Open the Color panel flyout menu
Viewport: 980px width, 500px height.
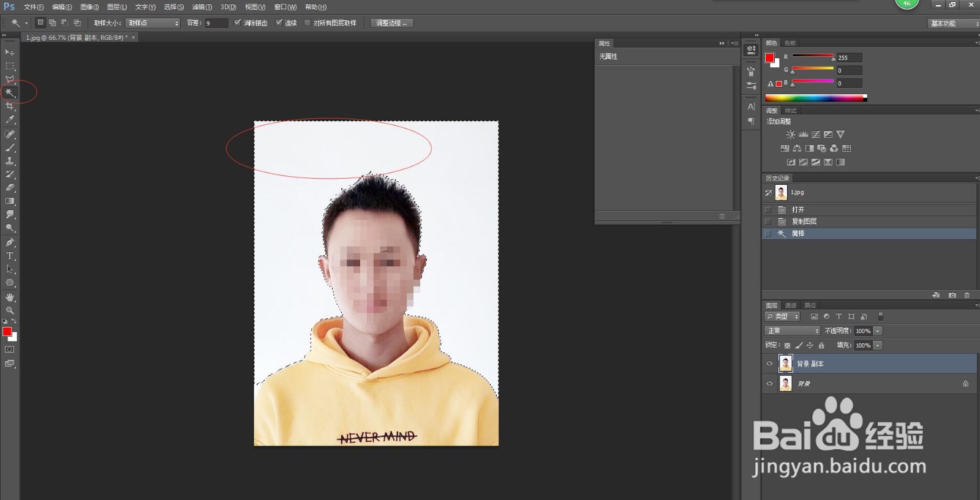point(977,43)
